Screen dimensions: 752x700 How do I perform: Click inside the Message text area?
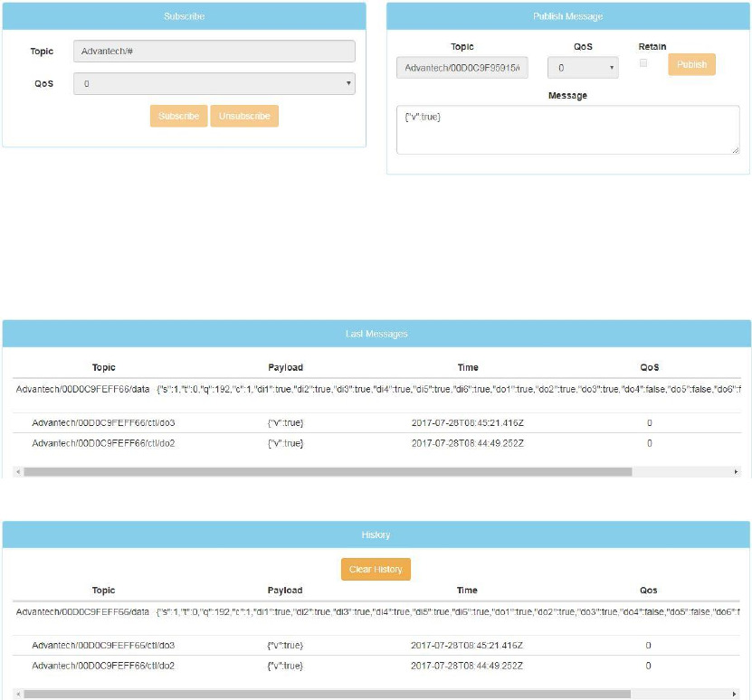[567, 130]
